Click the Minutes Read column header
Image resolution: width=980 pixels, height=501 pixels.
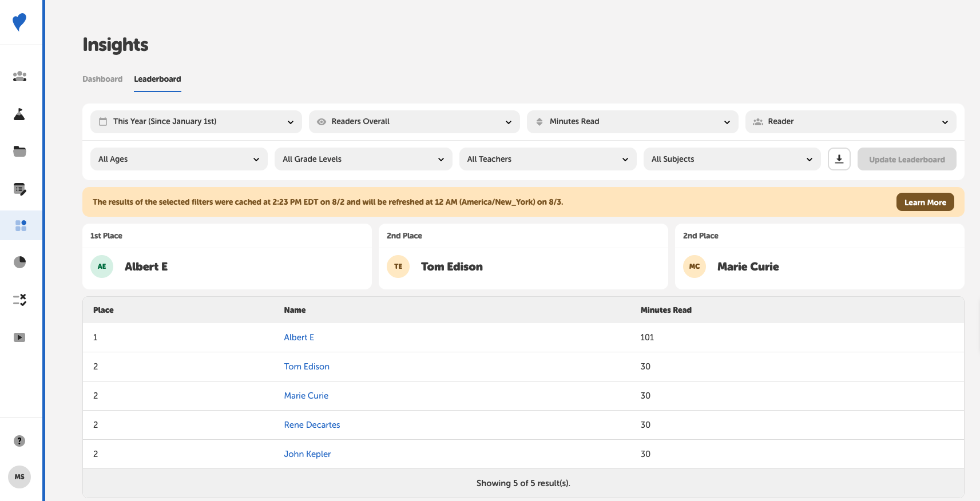pos(666,310)
